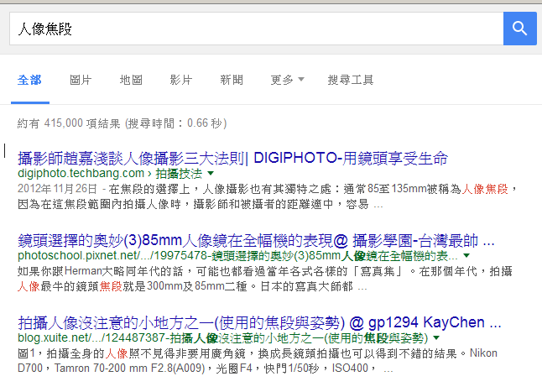Screen dimensions: 542x392
Task: Select the 全部 results tab
Action: coord(29,80)
